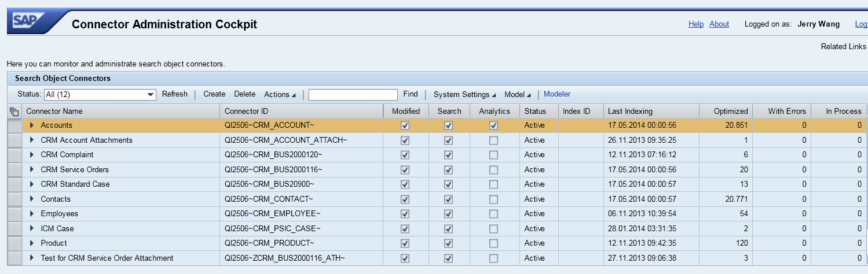Toggle Modified checkbox for CRM Standard Case

click(405, 184)
